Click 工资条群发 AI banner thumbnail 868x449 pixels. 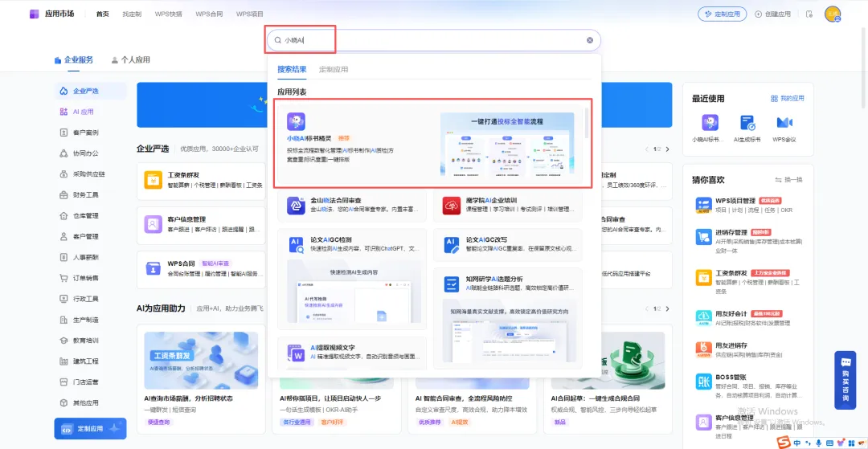point(201,361)
